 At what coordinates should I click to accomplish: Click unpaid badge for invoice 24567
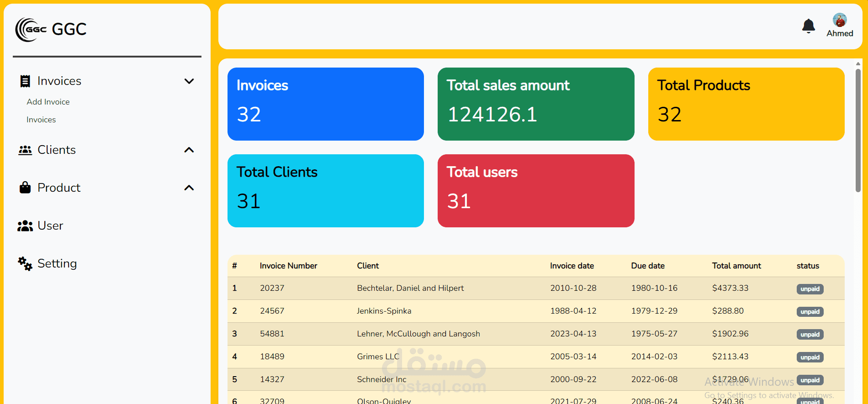[x=810, y=312]
